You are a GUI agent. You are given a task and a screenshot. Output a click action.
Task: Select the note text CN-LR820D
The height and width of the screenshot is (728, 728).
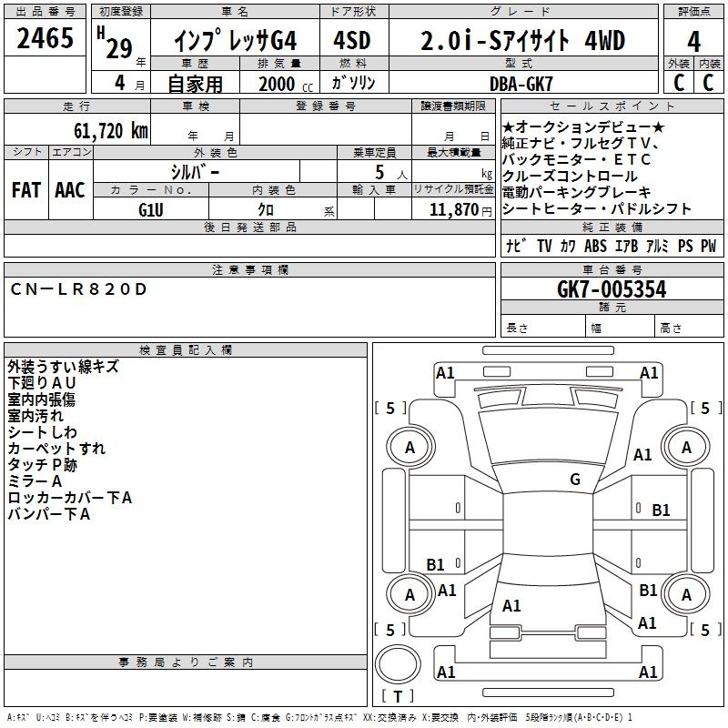78,289
